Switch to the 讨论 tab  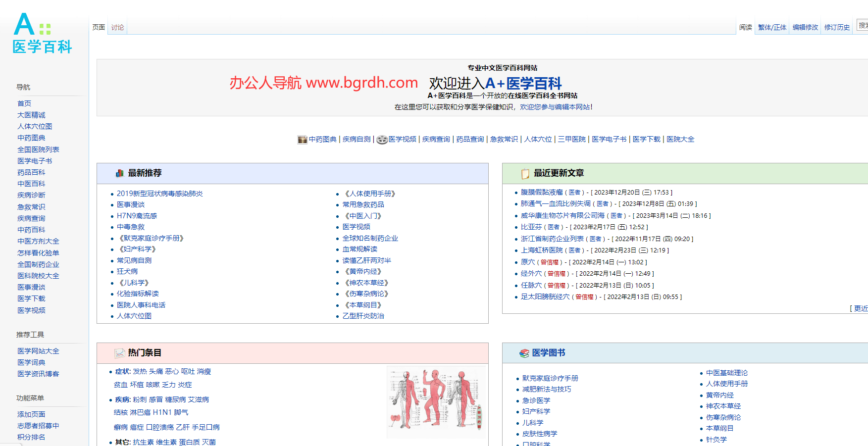click(x=117, y=27)
